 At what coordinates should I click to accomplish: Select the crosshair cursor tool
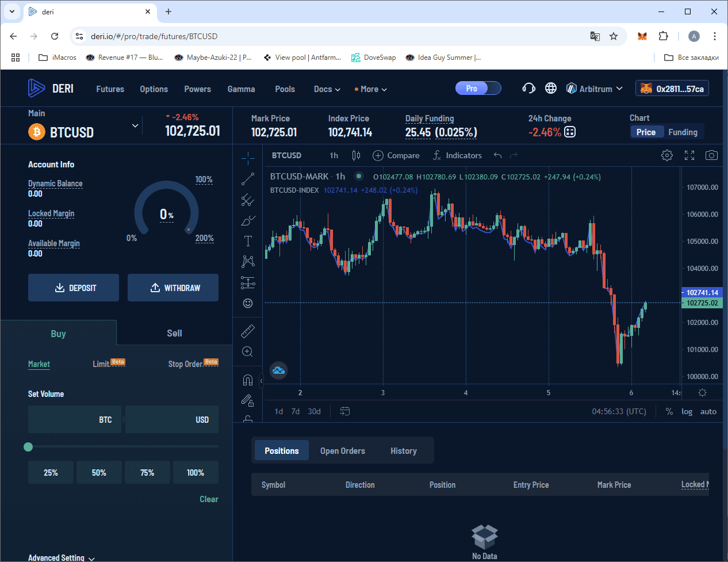tap(248, 158)
